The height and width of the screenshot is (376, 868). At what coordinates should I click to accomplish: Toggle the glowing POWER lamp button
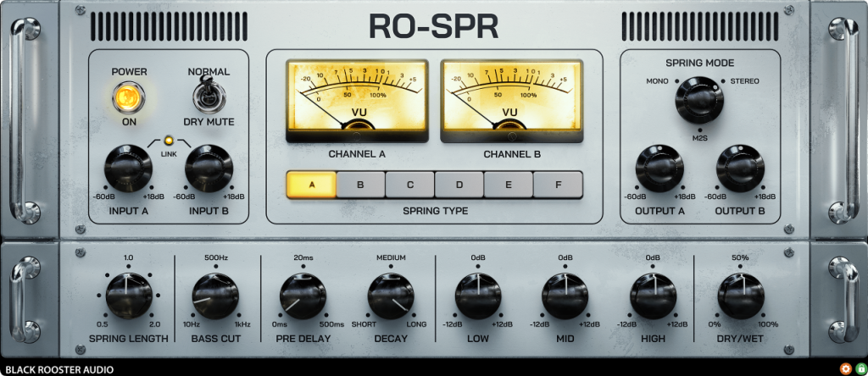tap(129, 97)
